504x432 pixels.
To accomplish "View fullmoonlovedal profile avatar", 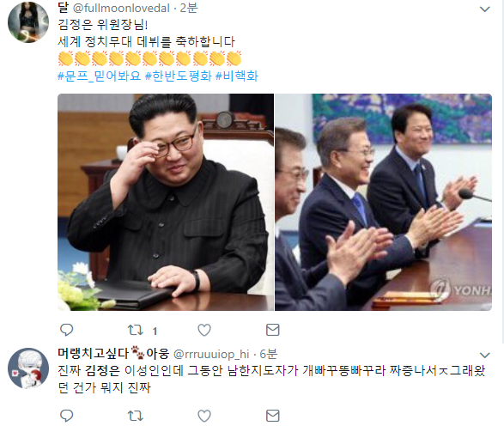I will tap(28, 22).
